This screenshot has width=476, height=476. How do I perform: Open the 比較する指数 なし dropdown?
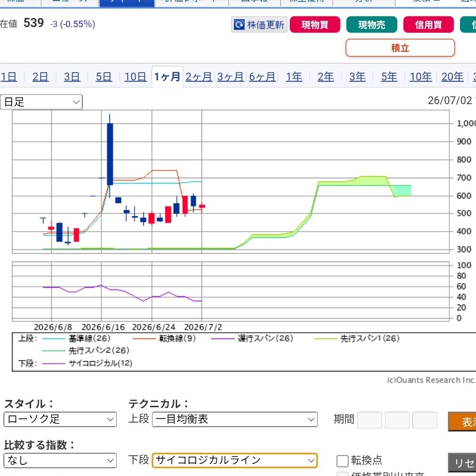[60, 461]
